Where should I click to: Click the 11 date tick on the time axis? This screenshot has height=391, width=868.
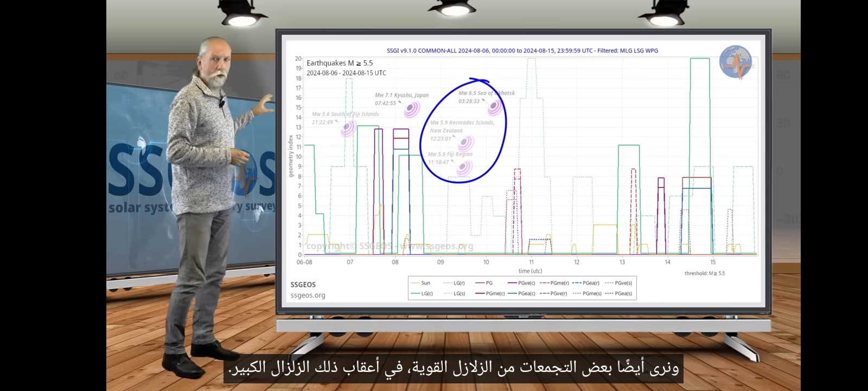tap(531, 262)
